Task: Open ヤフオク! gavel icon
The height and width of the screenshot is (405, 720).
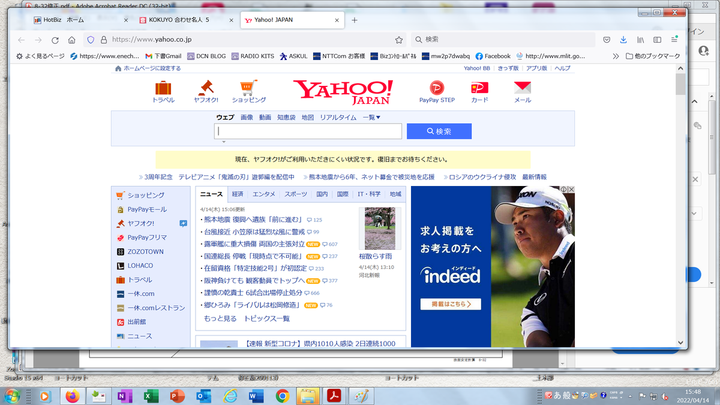Action: [x=206, y=89]
